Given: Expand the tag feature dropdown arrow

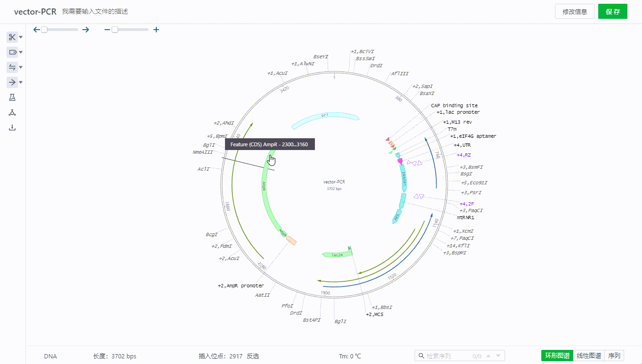Looking at the screenshot, I should (x=21, y=52).
